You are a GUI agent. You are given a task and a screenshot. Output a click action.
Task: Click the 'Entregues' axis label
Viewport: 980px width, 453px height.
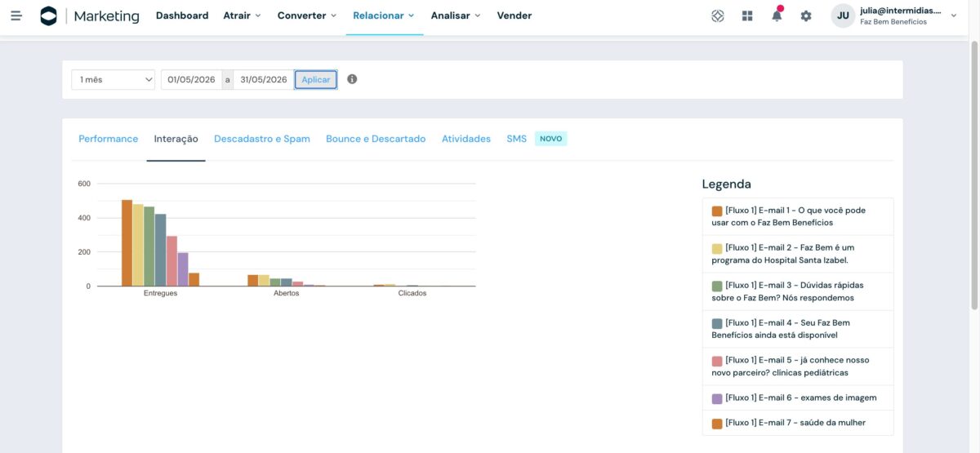tap(160, 293)
